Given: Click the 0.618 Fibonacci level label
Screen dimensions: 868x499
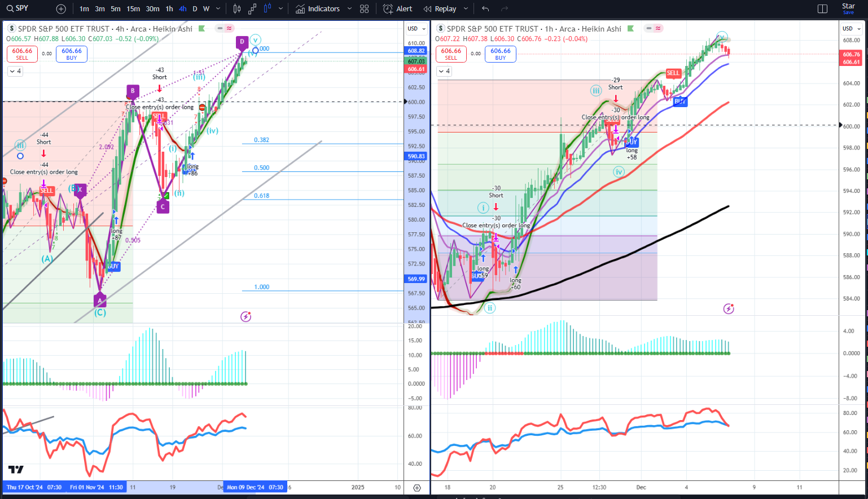Looking at the screenshot, I should [261, 196].
